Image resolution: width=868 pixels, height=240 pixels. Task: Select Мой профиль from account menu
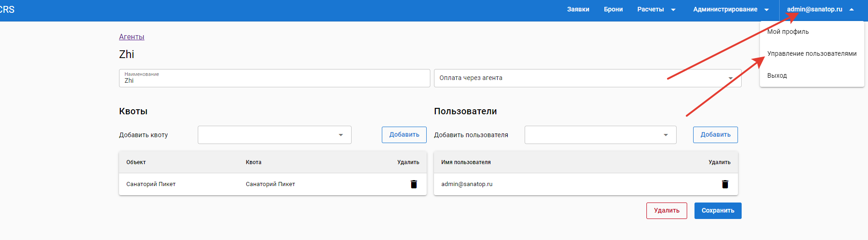788,32
